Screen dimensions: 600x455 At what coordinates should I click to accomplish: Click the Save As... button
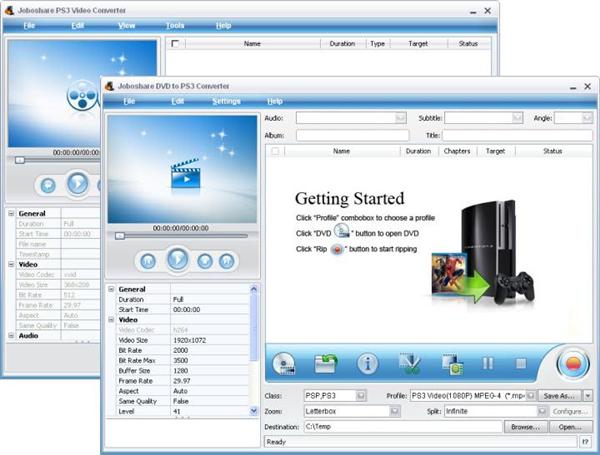(560, 396)
